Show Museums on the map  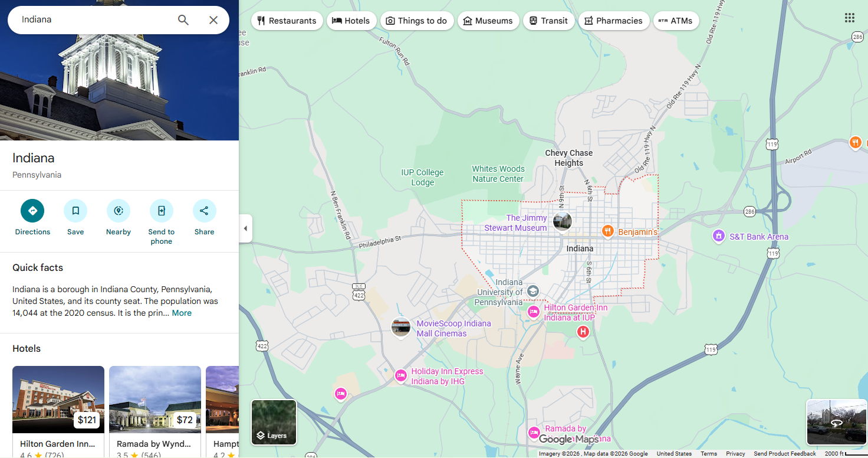click(488, 21)
